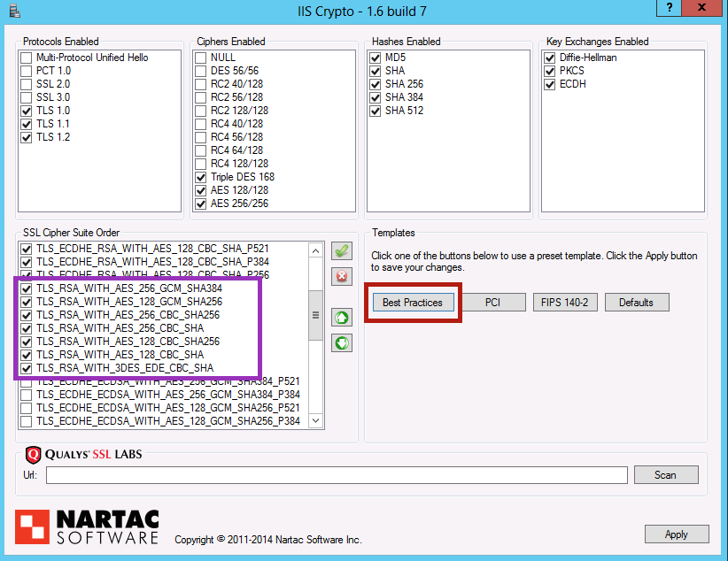
Task: Uncheck TLS_RSA_WITH_AES_128_GCM_SHA256 suite
Action: click(x=27, y=302)
